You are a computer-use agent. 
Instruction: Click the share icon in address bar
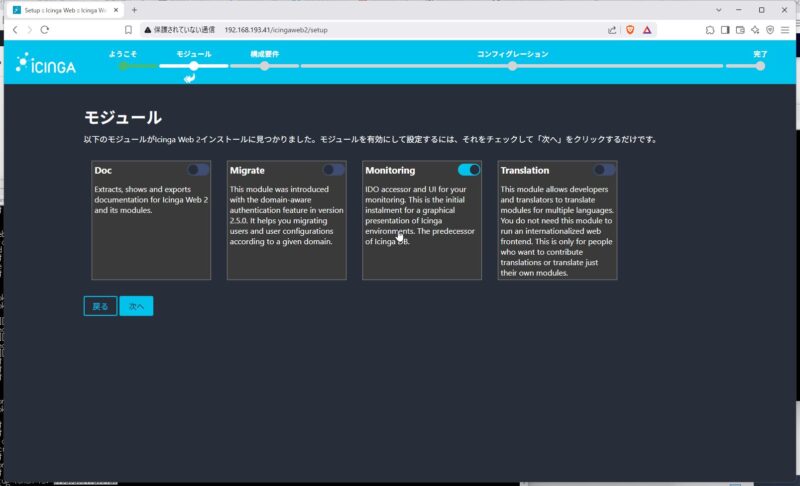(x=612, y=30)
